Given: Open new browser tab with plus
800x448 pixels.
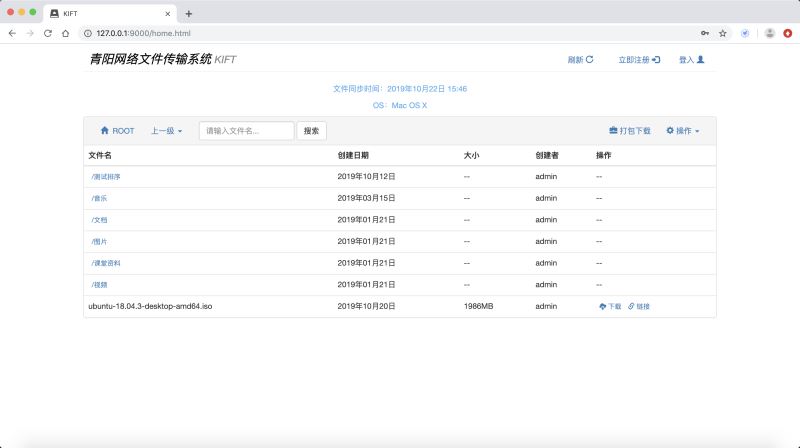Looking at the screenshot, I should [x=189, y=13].
